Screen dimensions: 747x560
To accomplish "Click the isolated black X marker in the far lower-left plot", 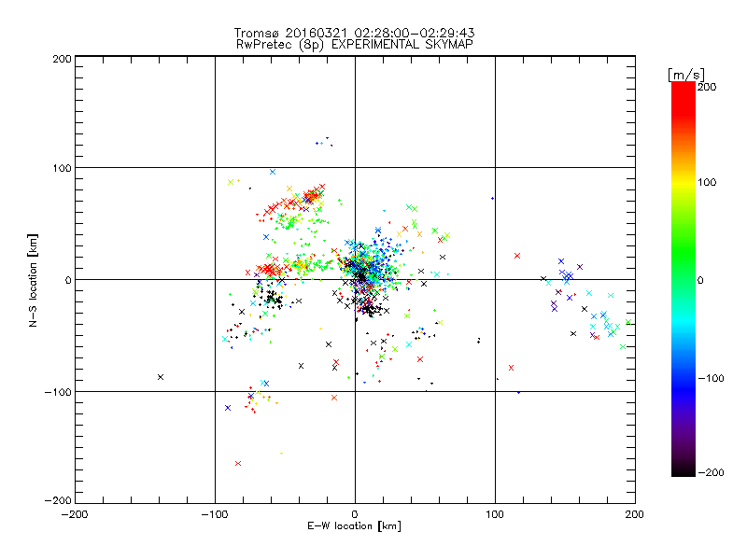I will 161,377.
